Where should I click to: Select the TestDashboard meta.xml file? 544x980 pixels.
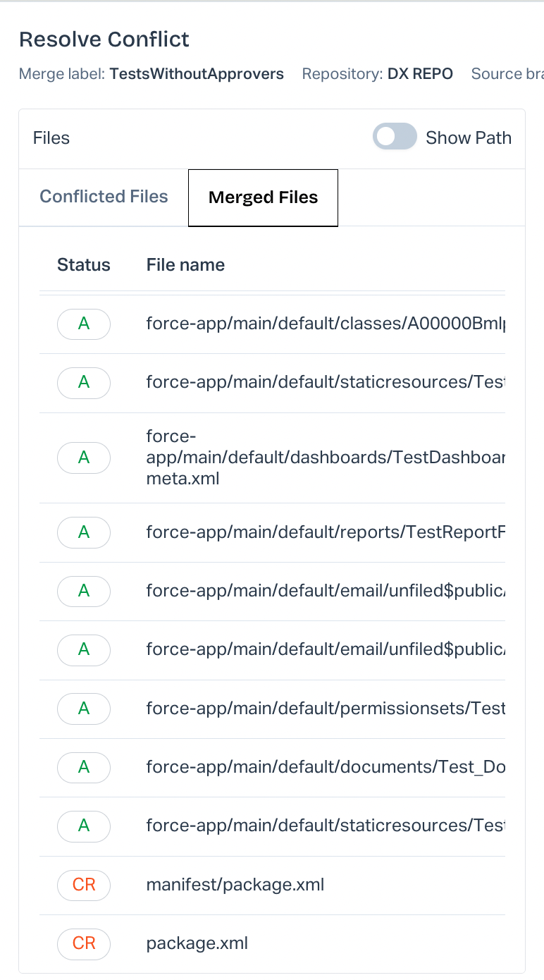[326, 458]
